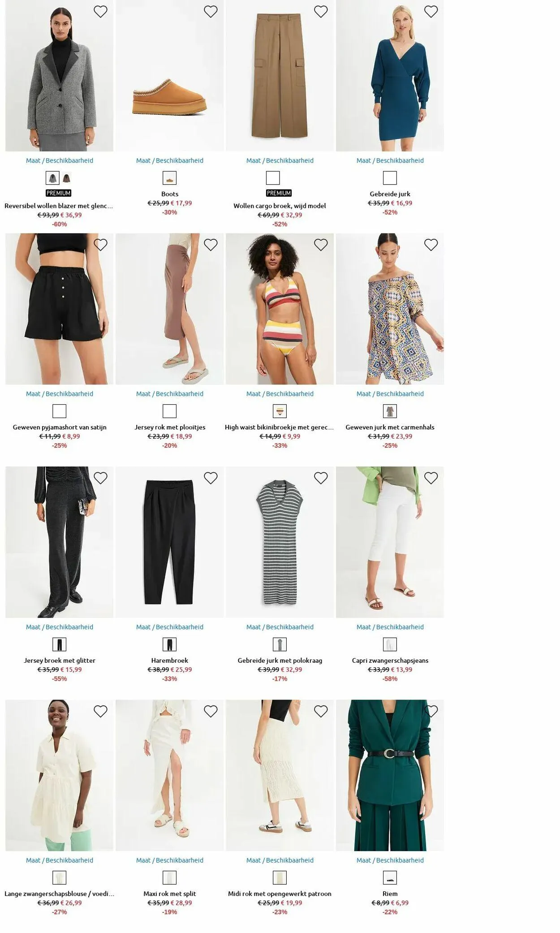Heart the Wollen cargo broek product
This screenshot has width=560, height=933.
tap(321, 12)
